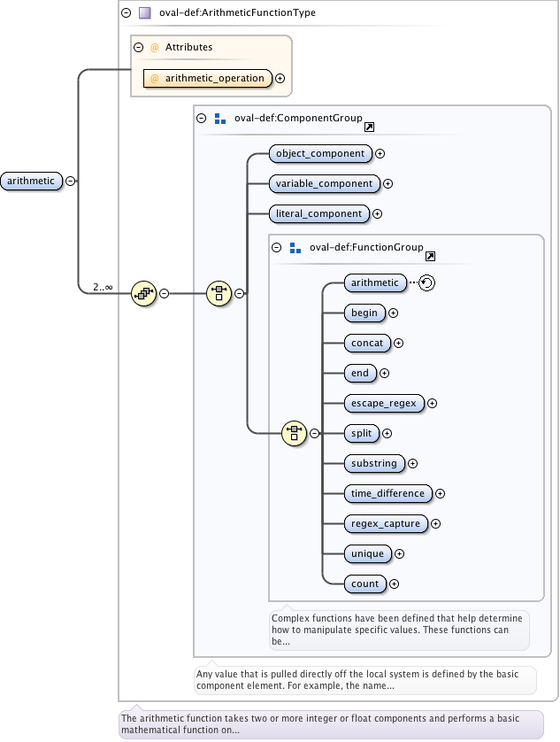
Task: Click the purple ArithmeticFunctionType type icon
Action: coord(145,13)
